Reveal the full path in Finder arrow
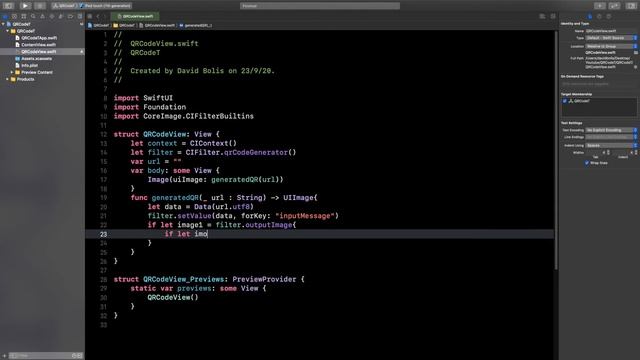640x360 pixels. (x=636, y=67)
